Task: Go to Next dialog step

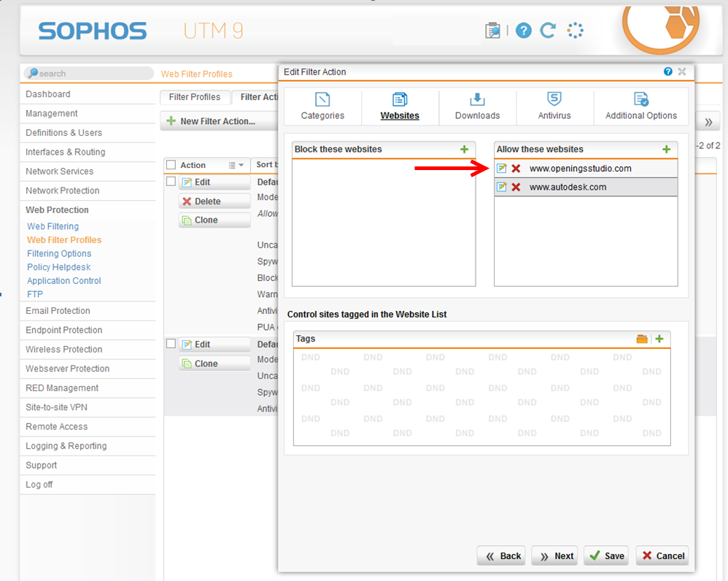Action: [554, 556]
